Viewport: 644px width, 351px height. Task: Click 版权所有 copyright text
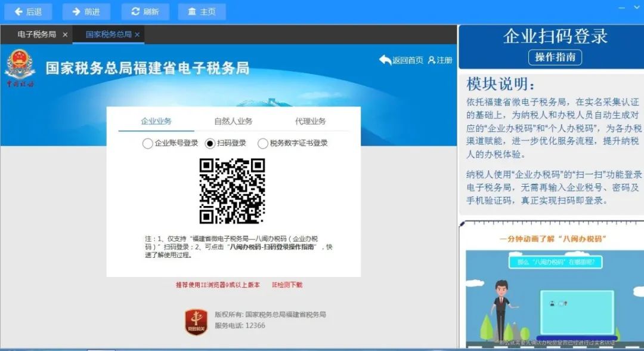(270, 315)
